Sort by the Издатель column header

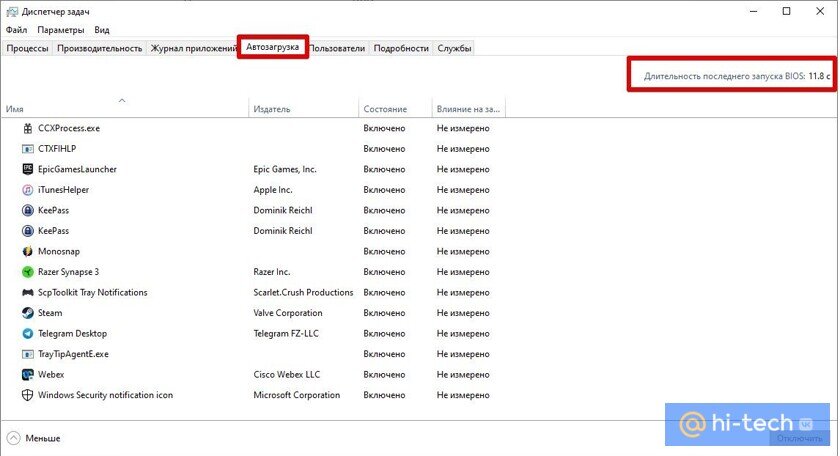coord(304,109)
